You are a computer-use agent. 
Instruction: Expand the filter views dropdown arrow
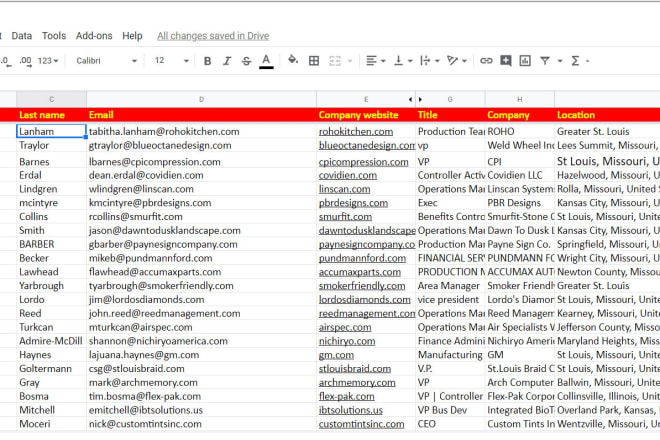(x=560, y=61)
